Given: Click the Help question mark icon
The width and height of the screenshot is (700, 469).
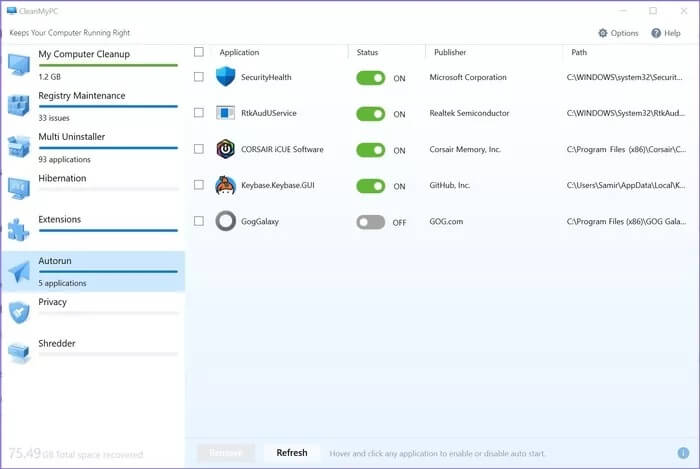Looking at the screenshot, I should click(656, 33).
